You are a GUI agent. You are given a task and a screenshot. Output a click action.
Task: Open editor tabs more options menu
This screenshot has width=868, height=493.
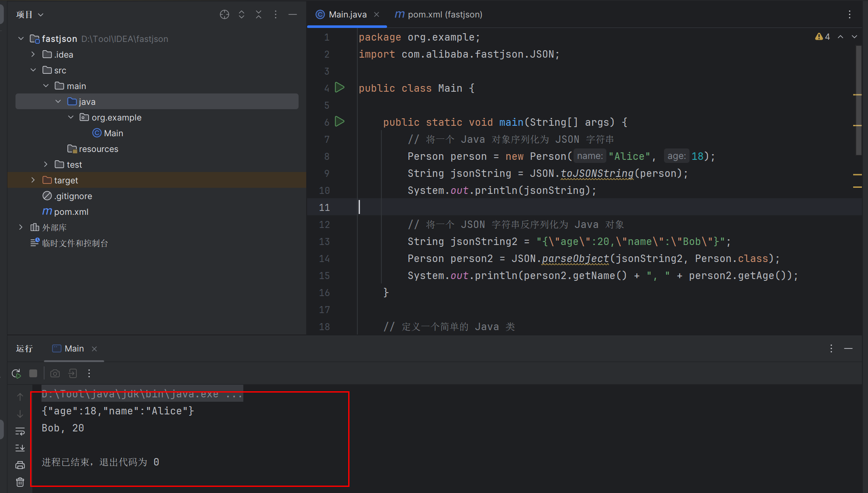850,14
